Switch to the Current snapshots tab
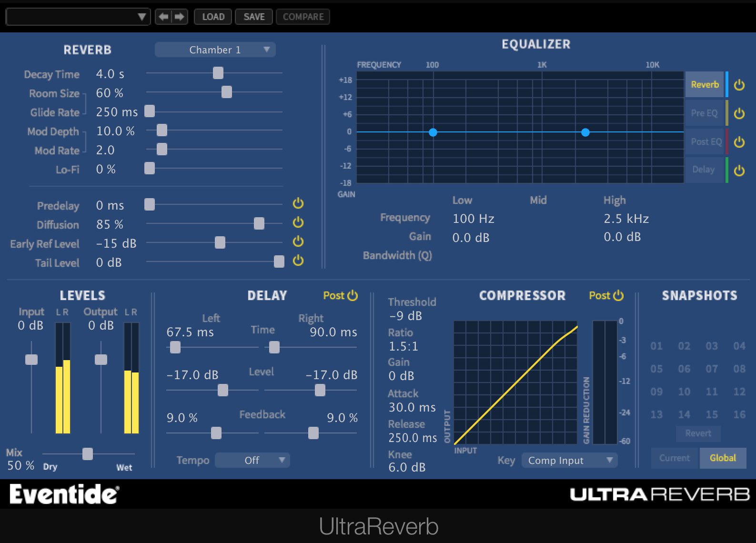756x543 pixels. click(x=675, y=458)
